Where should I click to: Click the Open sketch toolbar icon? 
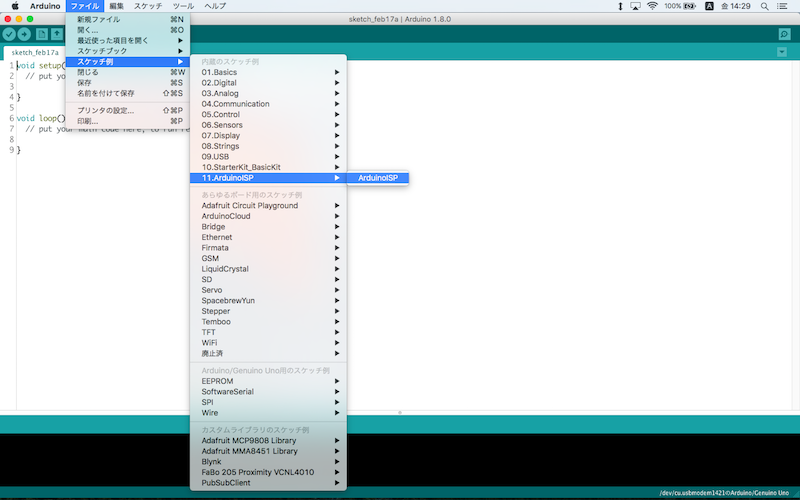pos(57,34)
